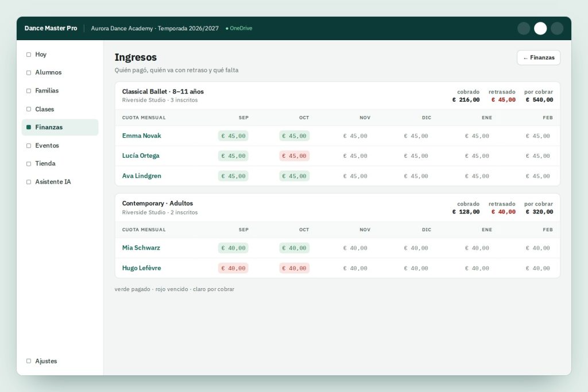
Task: Open Lucía Ortega's student record
Action: tap(141, 156)
